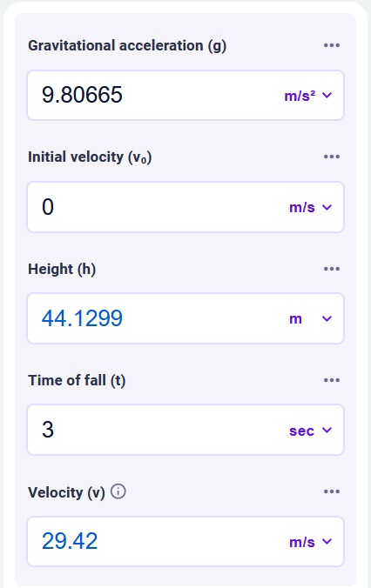The image size is (371, 588).
Task: Click the info icon beside Velocity (v)
Action: pyautogui.click(x=118, y=491)
